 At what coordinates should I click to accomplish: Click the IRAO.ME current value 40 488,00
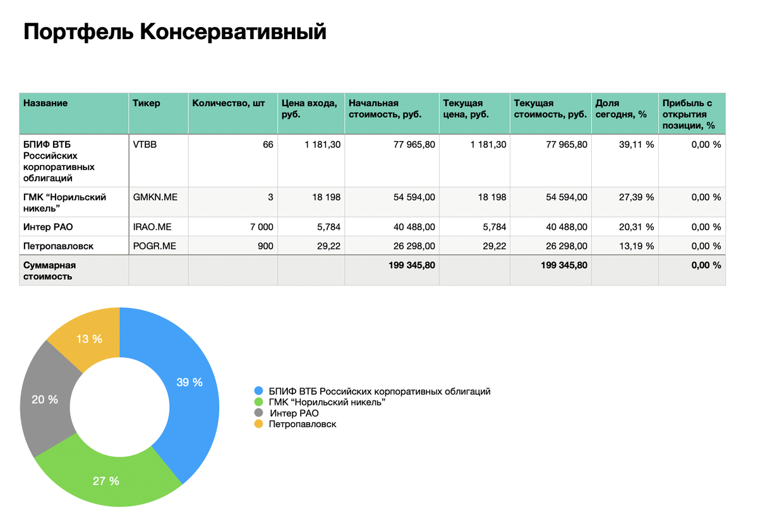point(551,227)
